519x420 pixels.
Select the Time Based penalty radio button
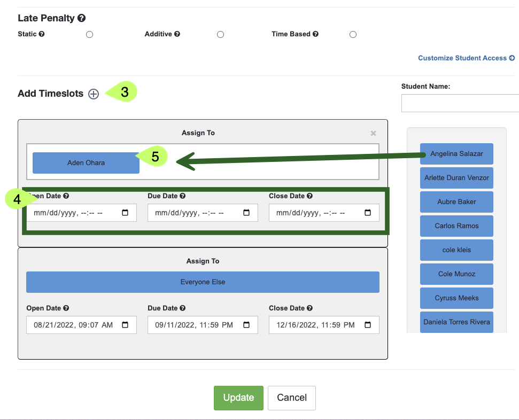coord(353,35)
